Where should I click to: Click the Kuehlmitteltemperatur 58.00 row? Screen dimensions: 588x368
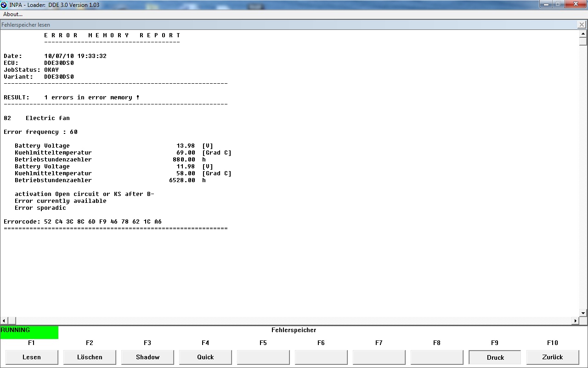(x=123, y=173)
